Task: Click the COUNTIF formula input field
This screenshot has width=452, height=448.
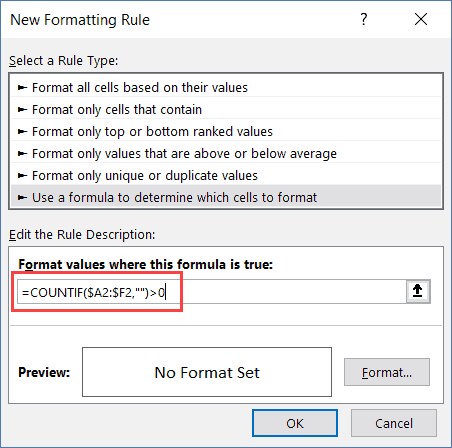Action: [x=212, y=292]
